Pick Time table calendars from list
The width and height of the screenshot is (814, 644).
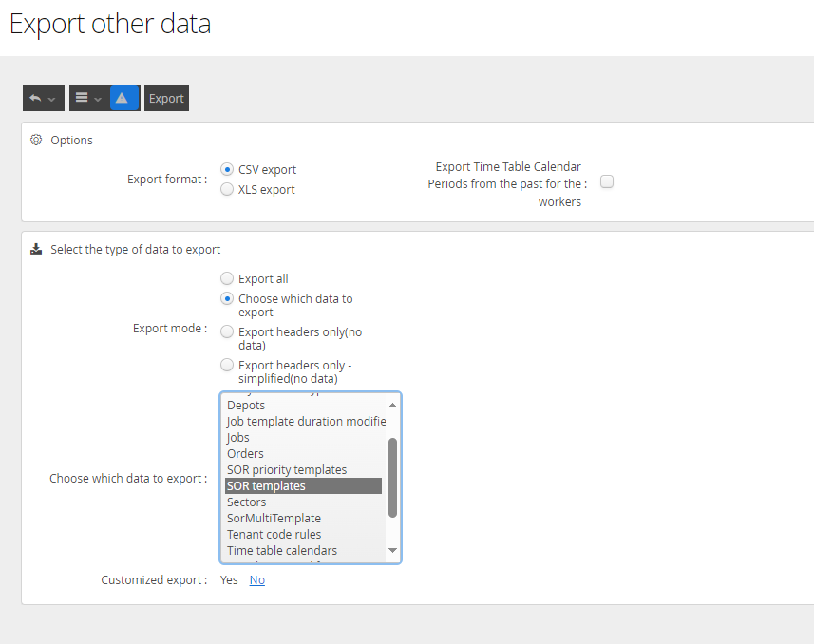pyautogui.click(x=282, y=550)
